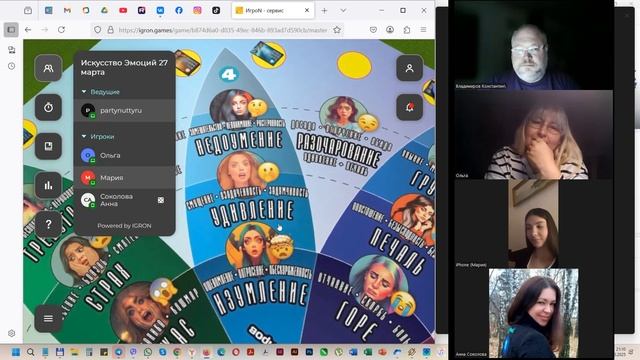Open the bar chart statistics icon

click(x=48, y=185)
